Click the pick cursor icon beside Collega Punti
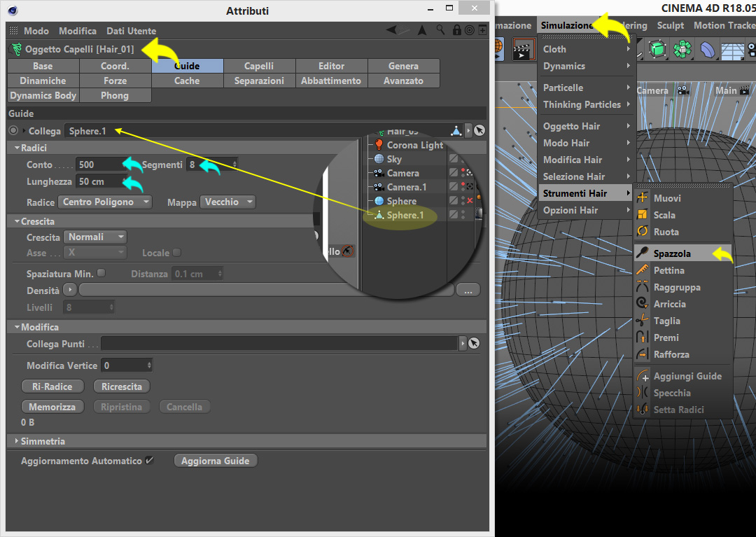The height and width of the screenshot is (537, 756). pyautogui.click(x=474, y=343)
